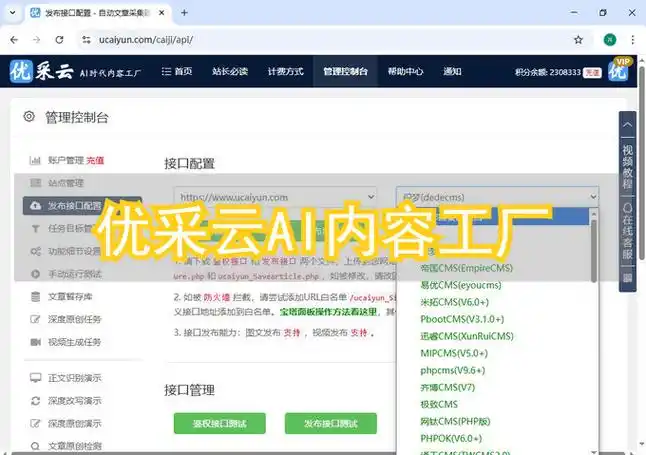Open the CMS type dropdown
This screenshot has height=455, width=646.
coord(497,197)
